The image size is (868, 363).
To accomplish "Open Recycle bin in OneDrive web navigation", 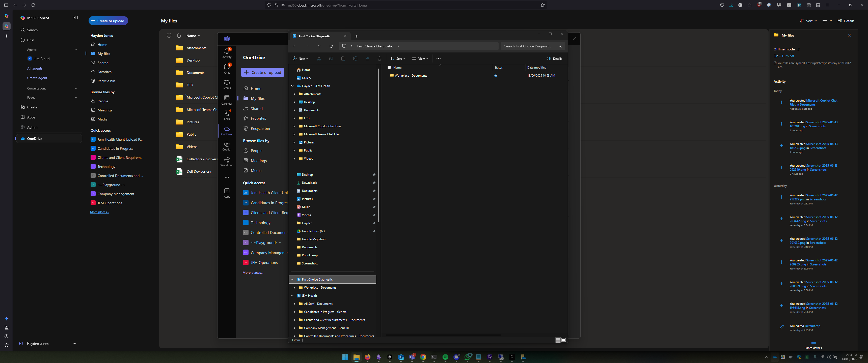I will (103, 81).
